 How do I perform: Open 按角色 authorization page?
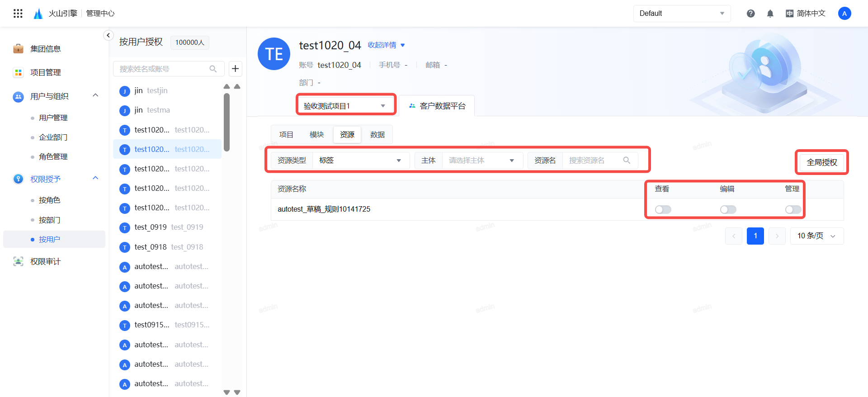tap(50, 200)
